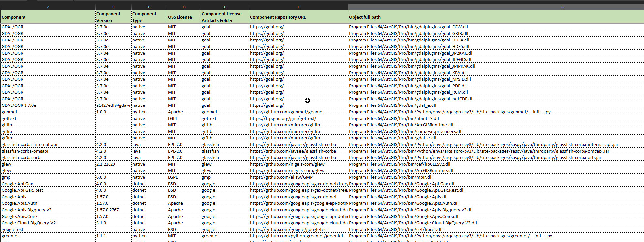Select column D header
This screenshot has height=242, width=644.
click(x=184, y=7)
